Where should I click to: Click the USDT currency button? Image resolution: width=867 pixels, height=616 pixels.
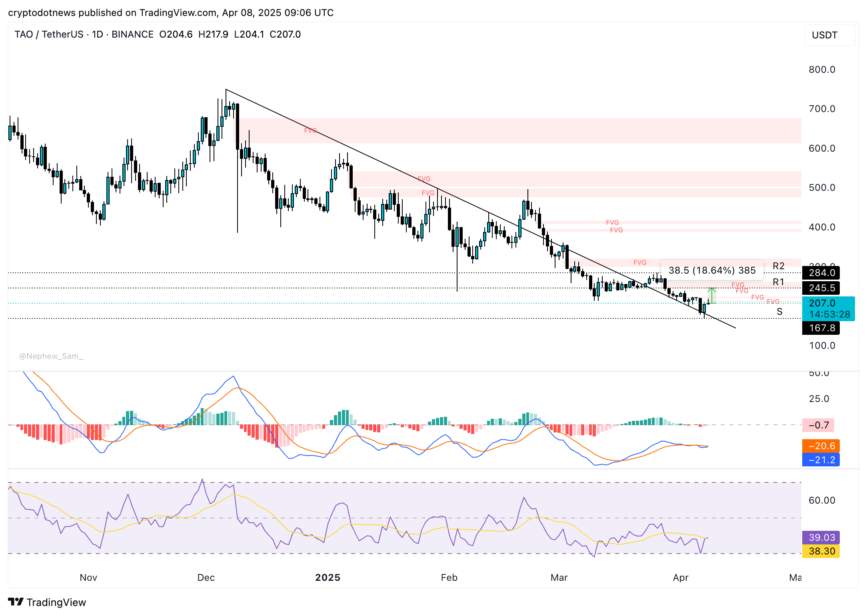829,35
